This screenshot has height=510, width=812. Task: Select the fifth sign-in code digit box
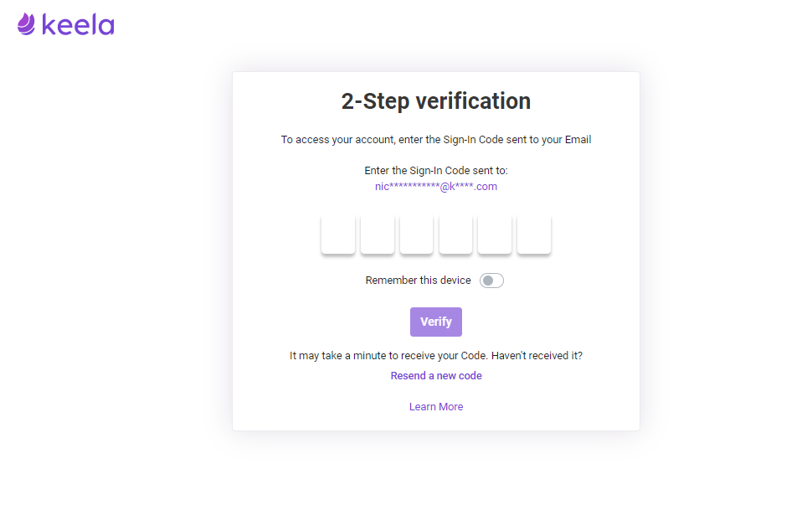[x=495, y=234]
